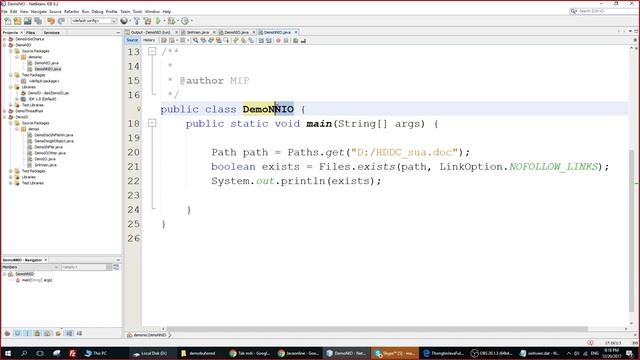This screenshot has width=640, height=360.
Task: Open FileZilla from the taskbar
Action: coord(72,353)
